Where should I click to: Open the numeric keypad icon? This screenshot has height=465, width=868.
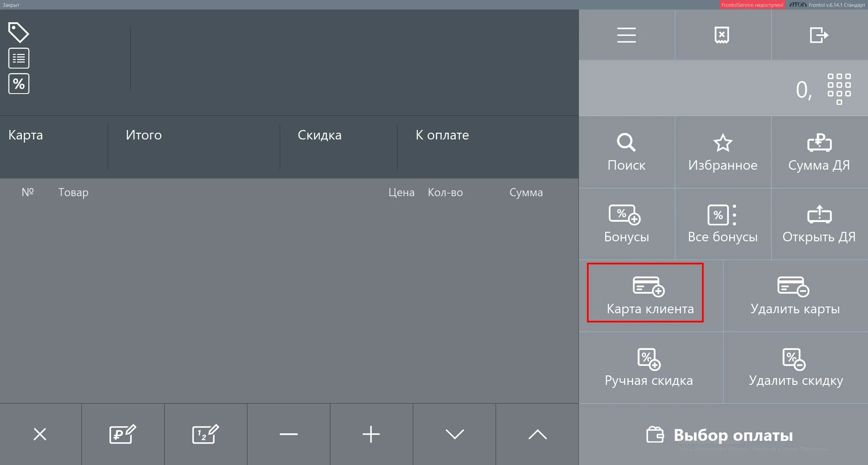[x=839, y=89]
